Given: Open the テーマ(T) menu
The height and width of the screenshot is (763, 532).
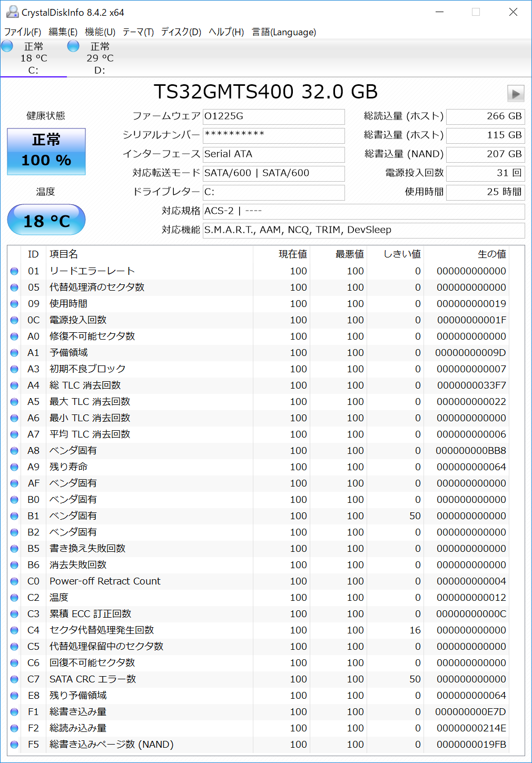Looking at the screenshot, I should [x=138, y=32].
